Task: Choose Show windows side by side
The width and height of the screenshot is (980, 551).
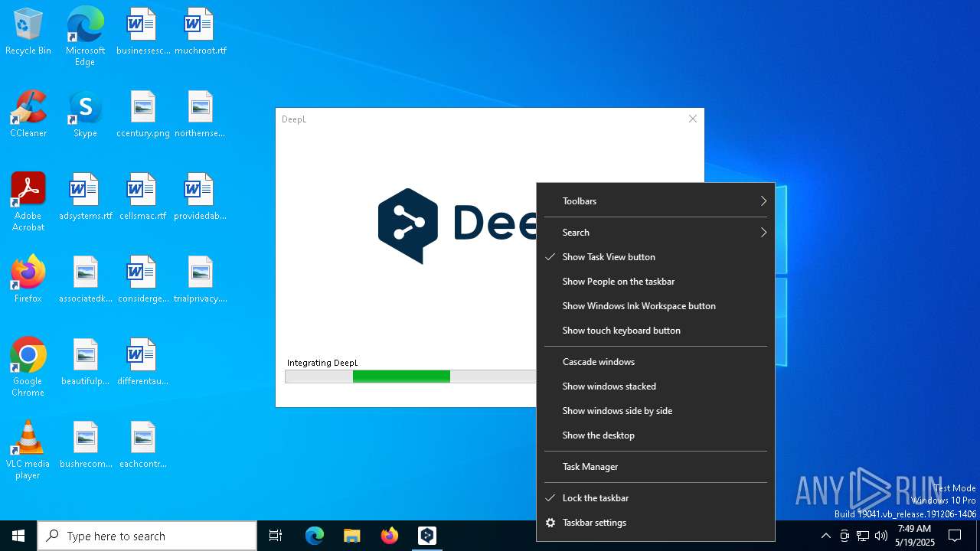Action: 655,411
